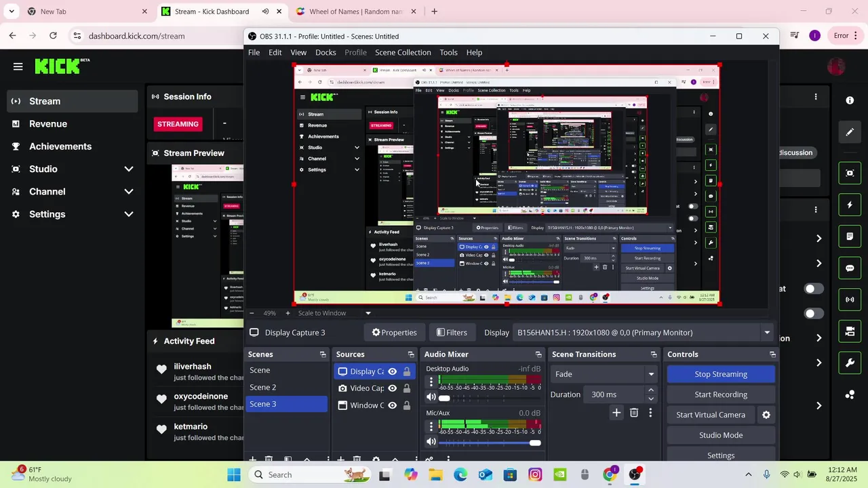This screenshot has width=868, height=488.
Task: Toggle the lower switch in Kick panel
Action: 813,314
